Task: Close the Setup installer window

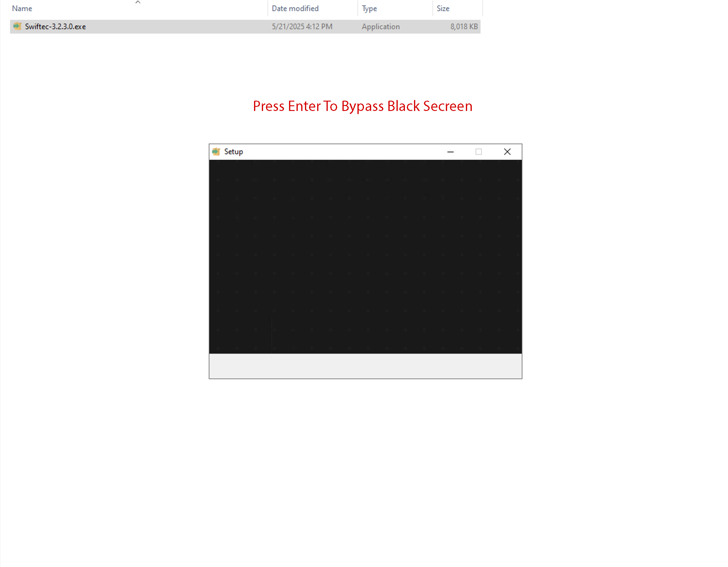Action: (x=507, y=152)
